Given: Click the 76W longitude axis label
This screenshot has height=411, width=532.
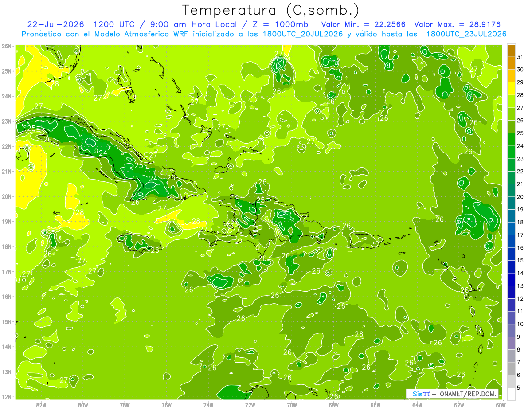Looking at the screenshot, I should pyautogui.click(x=167, y=405).
